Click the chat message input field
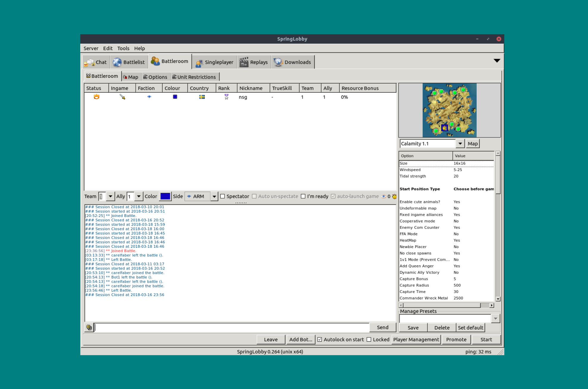This screenshot has width=588, height=389. [x=232, y=327]
